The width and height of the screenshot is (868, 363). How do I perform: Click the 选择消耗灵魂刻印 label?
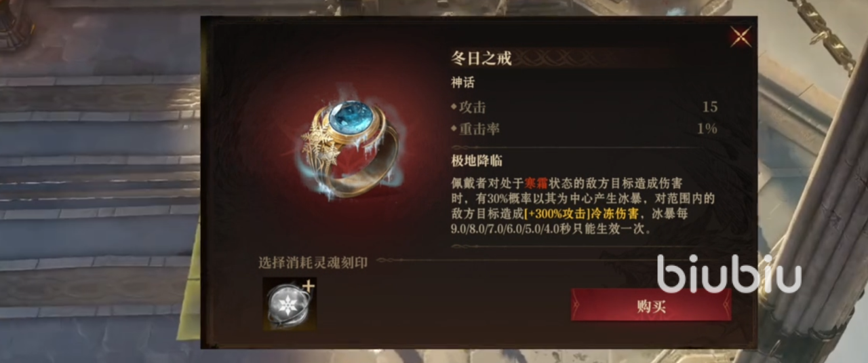pyautogui.click(x=313, y=262)
